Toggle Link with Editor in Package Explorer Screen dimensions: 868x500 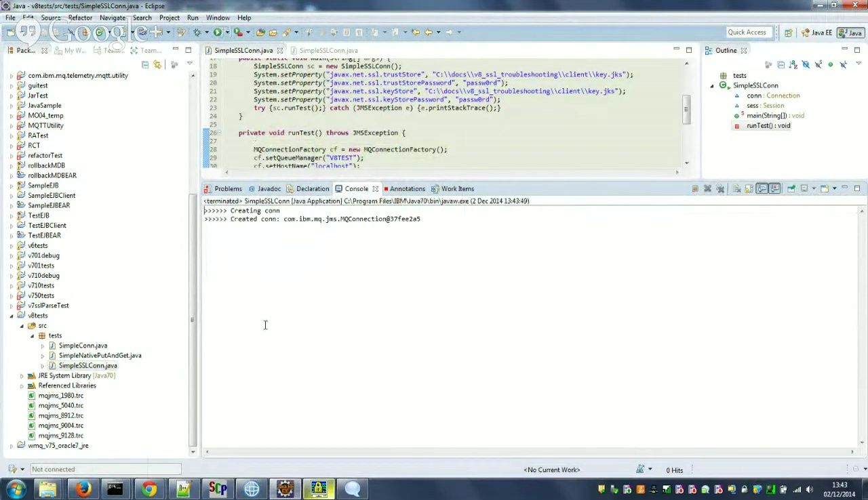(157, 64)
